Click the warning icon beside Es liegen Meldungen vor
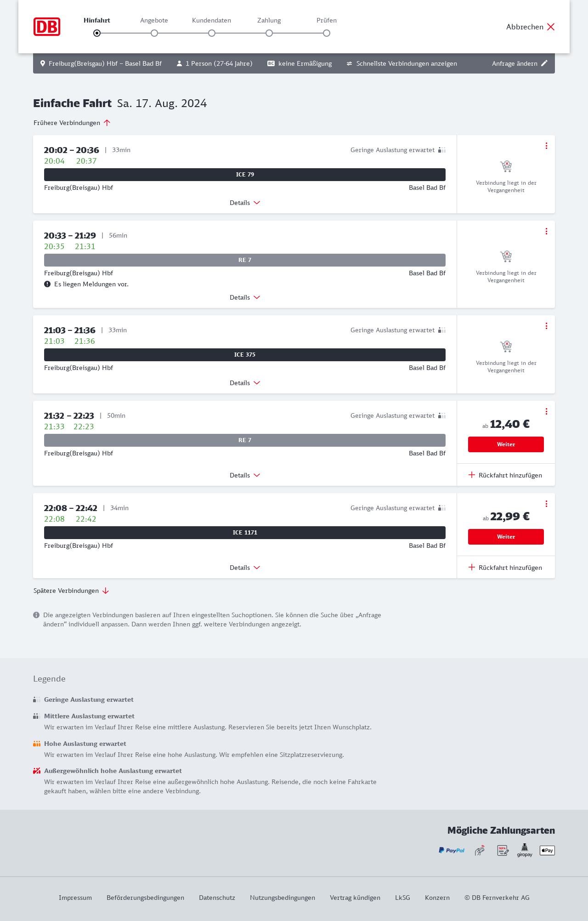588x921 pixels. (47, 284)
